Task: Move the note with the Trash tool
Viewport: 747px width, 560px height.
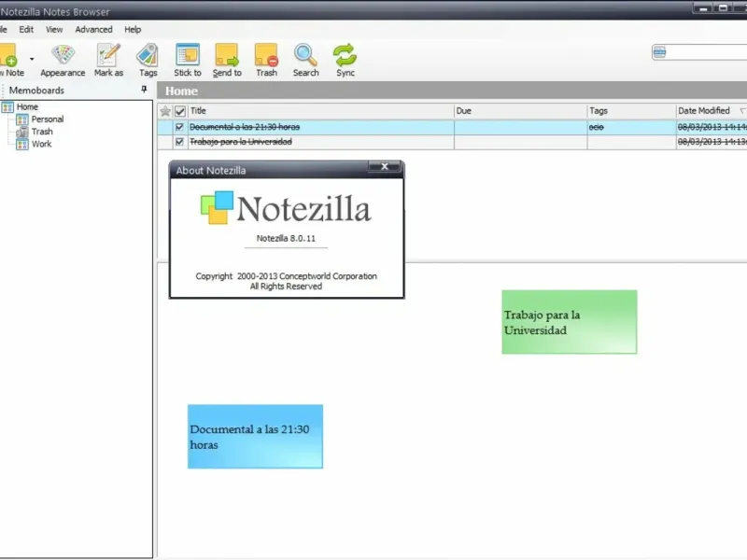Action: pos(266,60)
